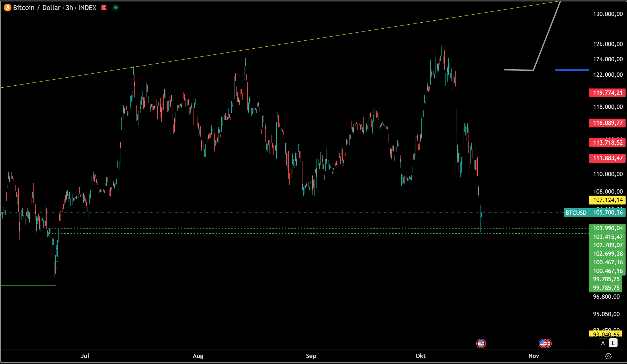
Task: Open the October US economic event flag
Action: pos(481,343)
